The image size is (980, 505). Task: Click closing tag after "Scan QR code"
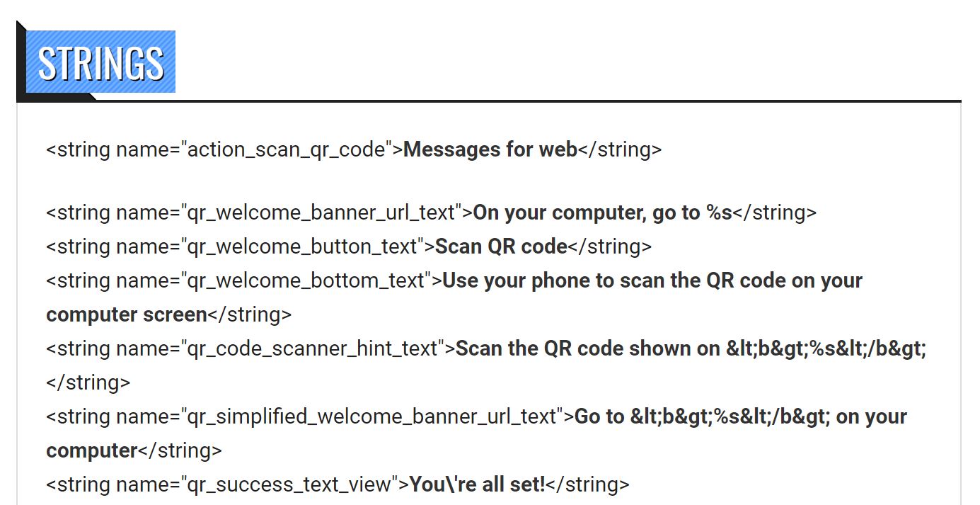coord(609,246)
